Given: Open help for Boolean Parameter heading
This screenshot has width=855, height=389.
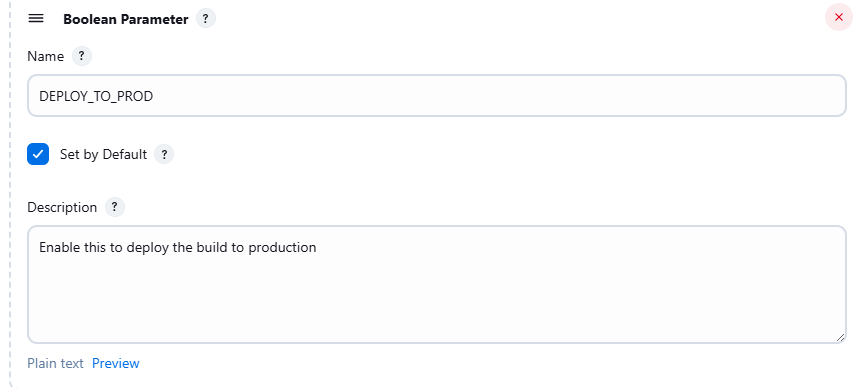Looking at the screenshot, I should pos(206,19).
